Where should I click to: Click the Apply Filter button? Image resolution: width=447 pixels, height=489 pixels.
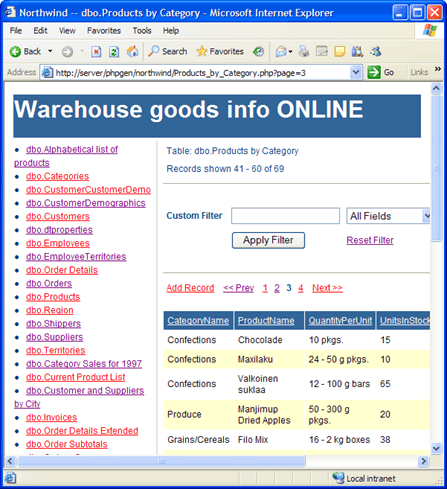[268, 240]
